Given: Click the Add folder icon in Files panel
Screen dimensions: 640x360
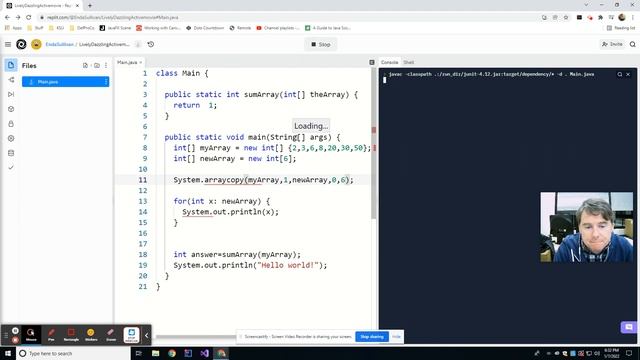Looking at the screenshot, I should [97, 65].
